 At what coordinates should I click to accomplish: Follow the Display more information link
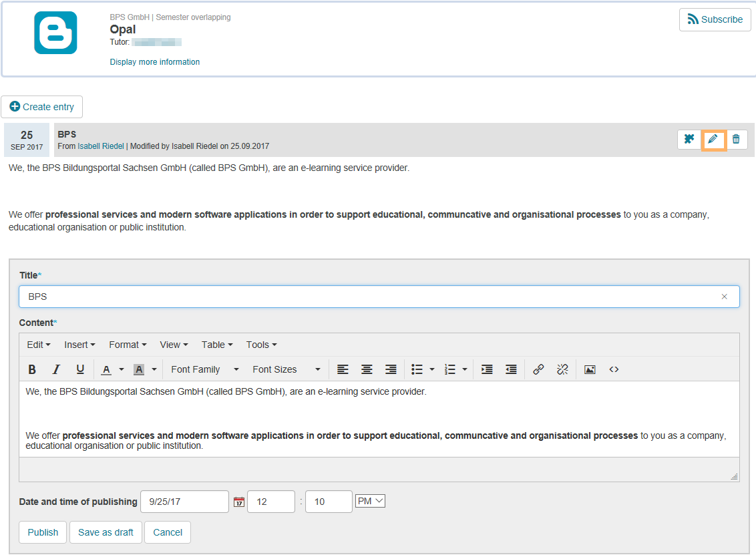tap(155, 62)
